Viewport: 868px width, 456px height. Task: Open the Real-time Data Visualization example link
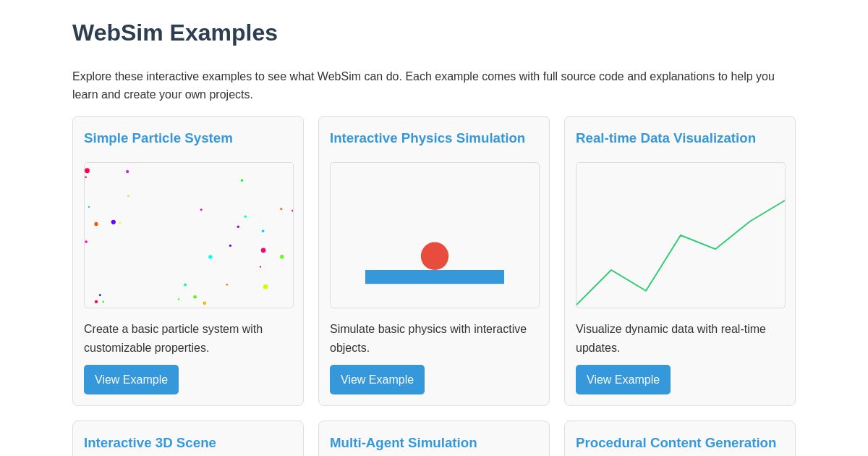point(665,138)
